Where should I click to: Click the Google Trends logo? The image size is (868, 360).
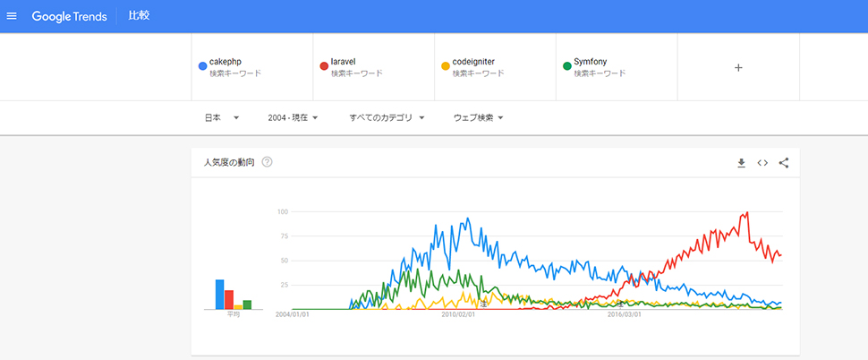point(70,16)
